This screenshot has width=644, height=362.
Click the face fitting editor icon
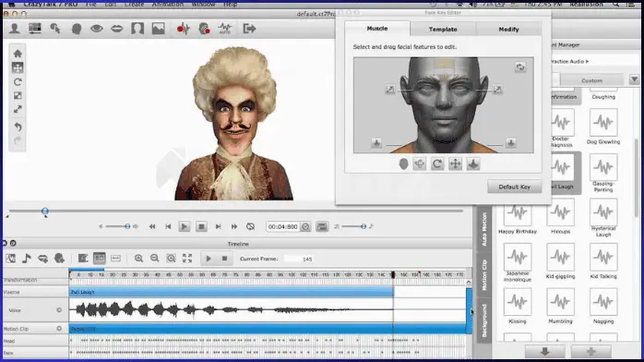pos(35,29)
